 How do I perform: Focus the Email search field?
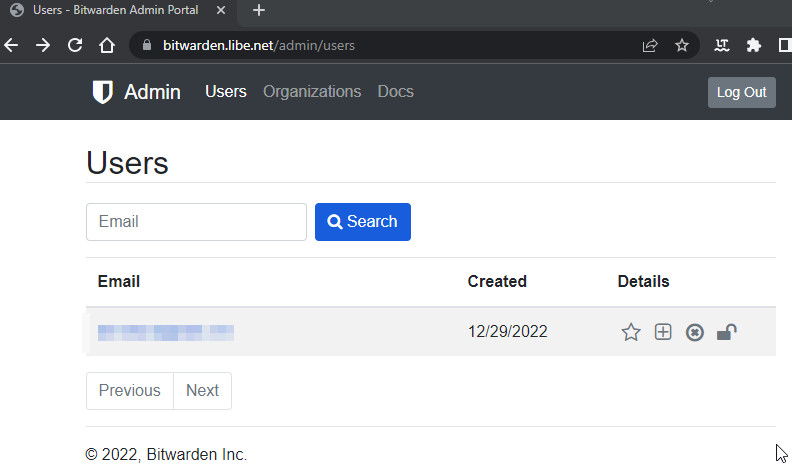click(196, 222)
